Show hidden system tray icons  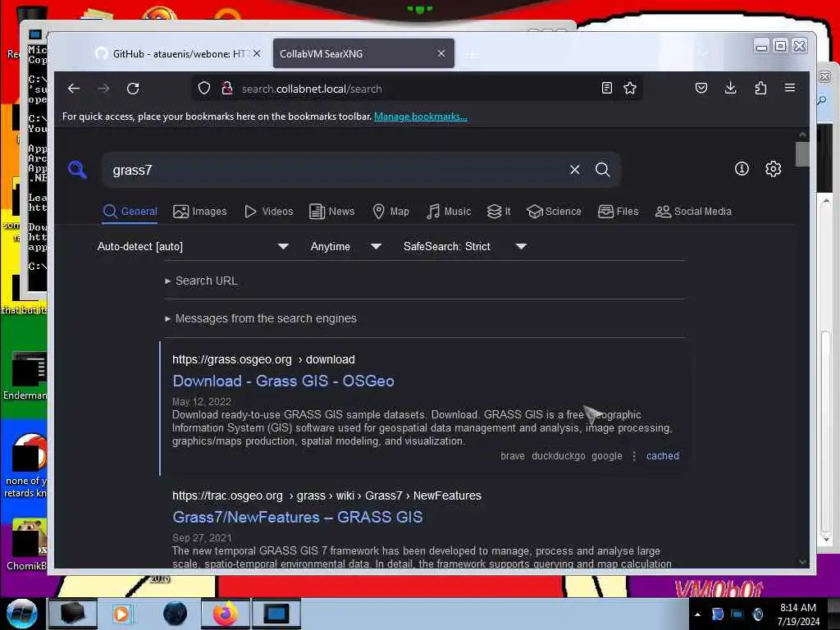coord(697,614)
